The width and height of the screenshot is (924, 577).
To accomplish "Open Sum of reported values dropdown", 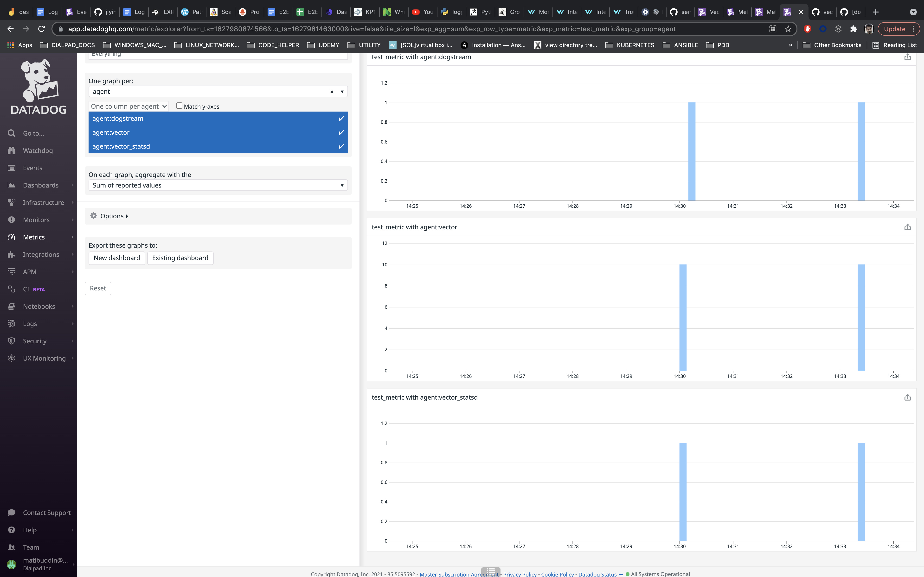I will (218, 185).
